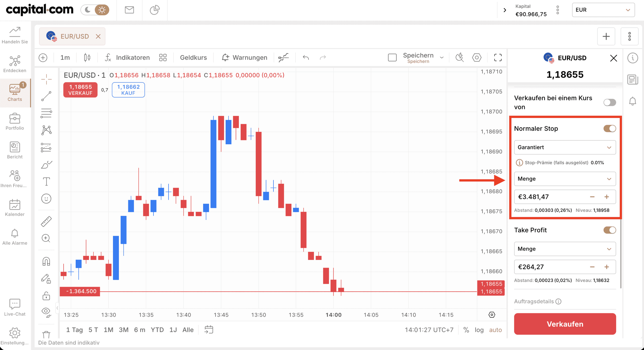Switch to the Portfolio section
644x350 pixels.
pos(15,121)
